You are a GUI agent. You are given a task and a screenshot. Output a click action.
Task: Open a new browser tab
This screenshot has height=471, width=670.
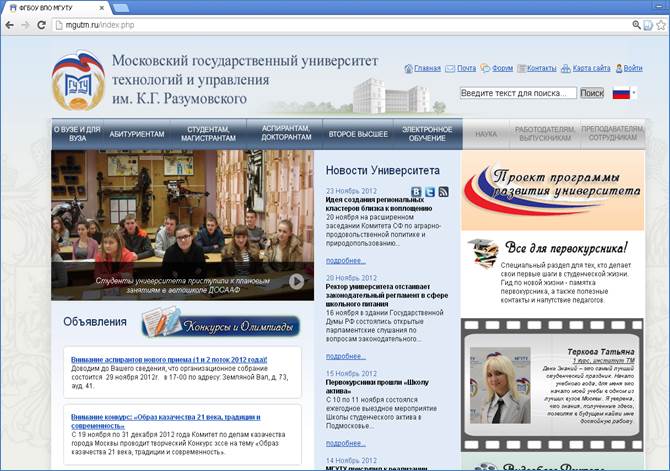point(121,8)
